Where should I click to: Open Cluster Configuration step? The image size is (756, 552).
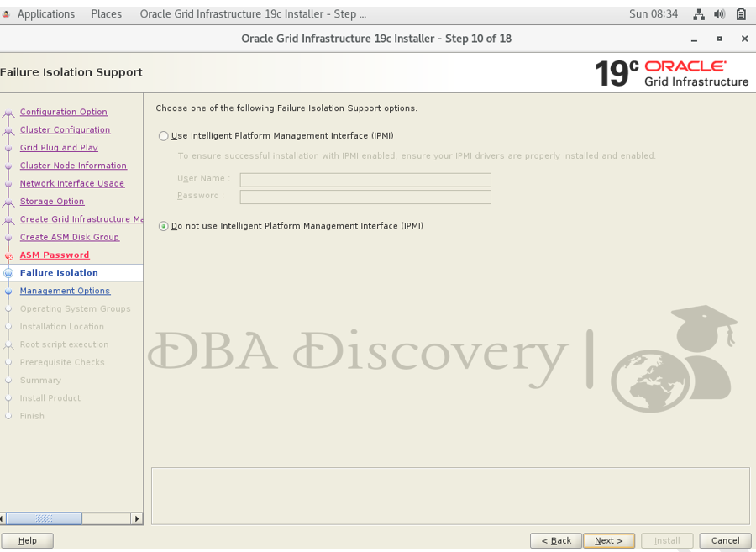coord(65,129)
